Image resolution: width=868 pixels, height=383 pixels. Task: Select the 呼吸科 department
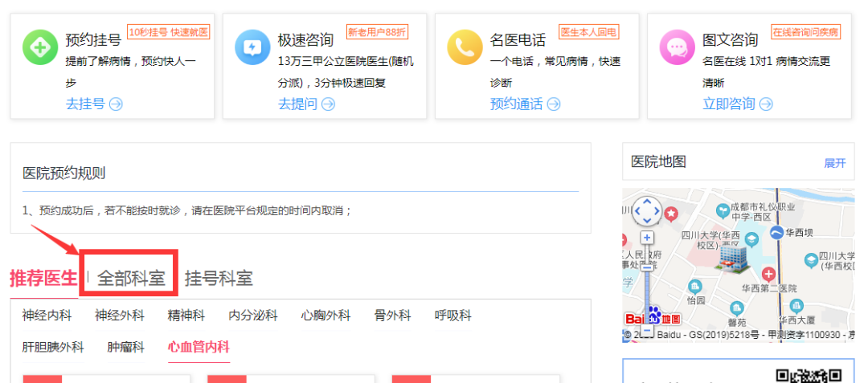pyautogui.click(x=453, y=316)
